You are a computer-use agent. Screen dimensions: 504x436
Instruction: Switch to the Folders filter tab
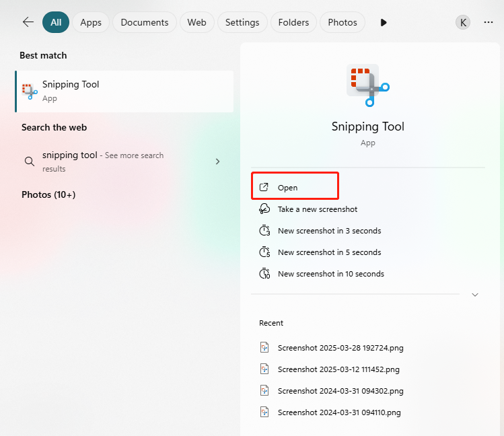(293, 22)
